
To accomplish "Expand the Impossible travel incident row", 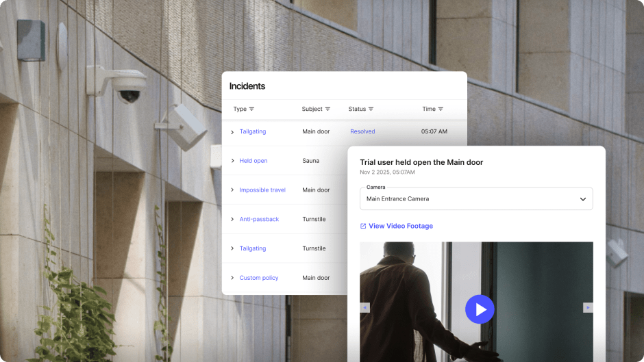I will click(232, 190).
